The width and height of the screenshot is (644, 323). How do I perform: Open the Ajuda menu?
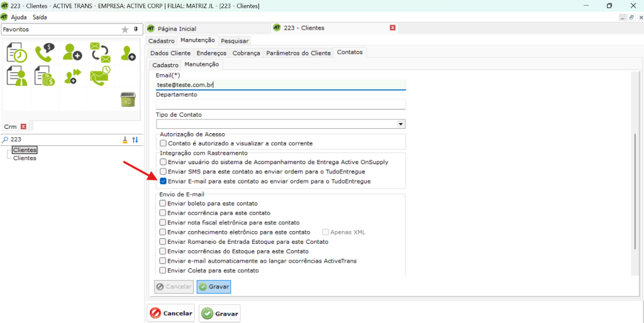tap(19, 18)
